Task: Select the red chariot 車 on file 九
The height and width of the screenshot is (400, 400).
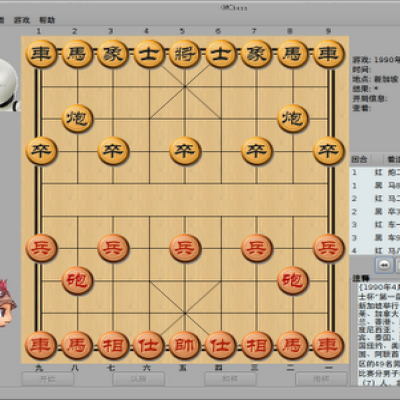Action: (41, 345)
